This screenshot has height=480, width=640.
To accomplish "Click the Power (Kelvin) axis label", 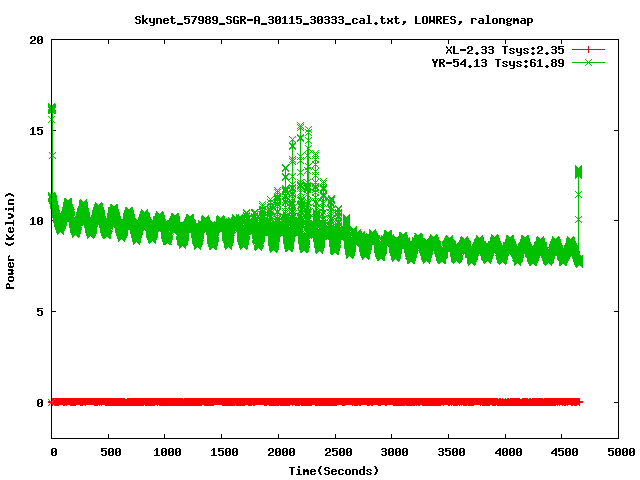I will pyautogui.click(x=10, y=241).
